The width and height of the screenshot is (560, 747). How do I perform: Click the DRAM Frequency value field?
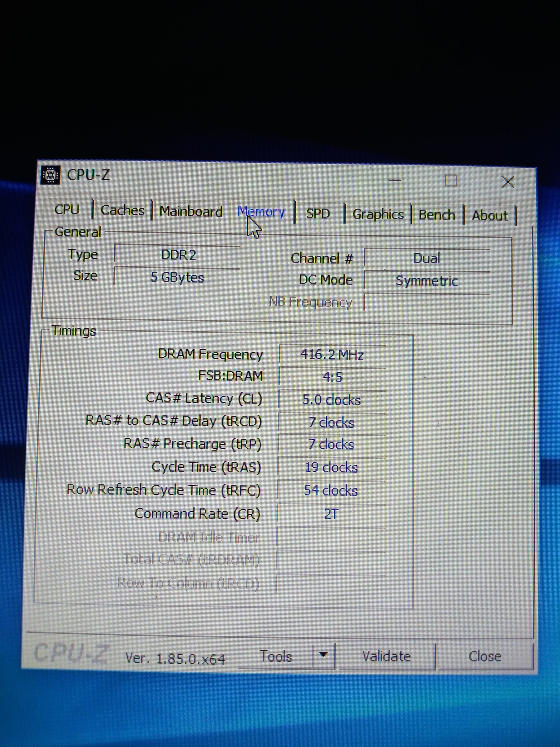(x=332, y=355)
